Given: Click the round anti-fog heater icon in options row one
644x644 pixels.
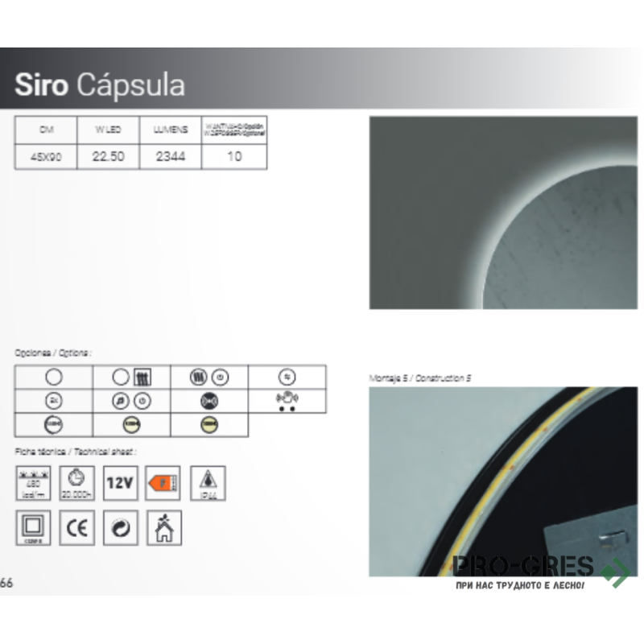Looking at the screenshot, I should tap(198, 377).
